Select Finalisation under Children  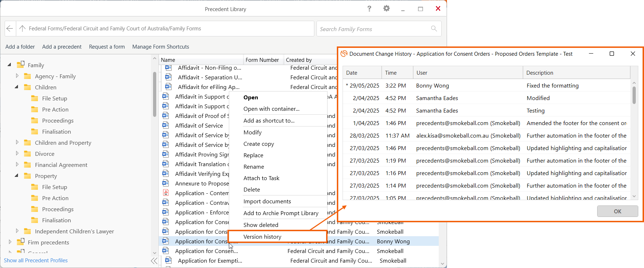point(56,131)
